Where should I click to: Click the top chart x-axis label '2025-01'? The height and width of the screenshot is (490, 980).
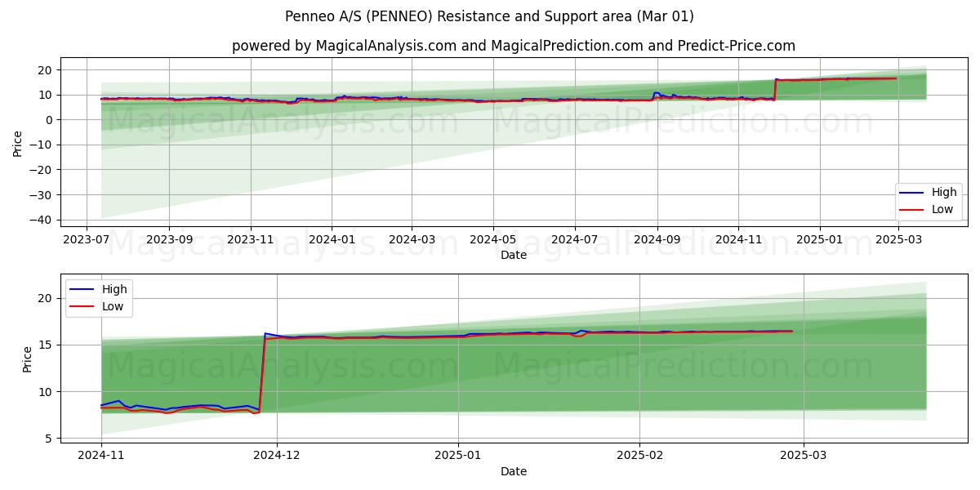pos(819,240)
